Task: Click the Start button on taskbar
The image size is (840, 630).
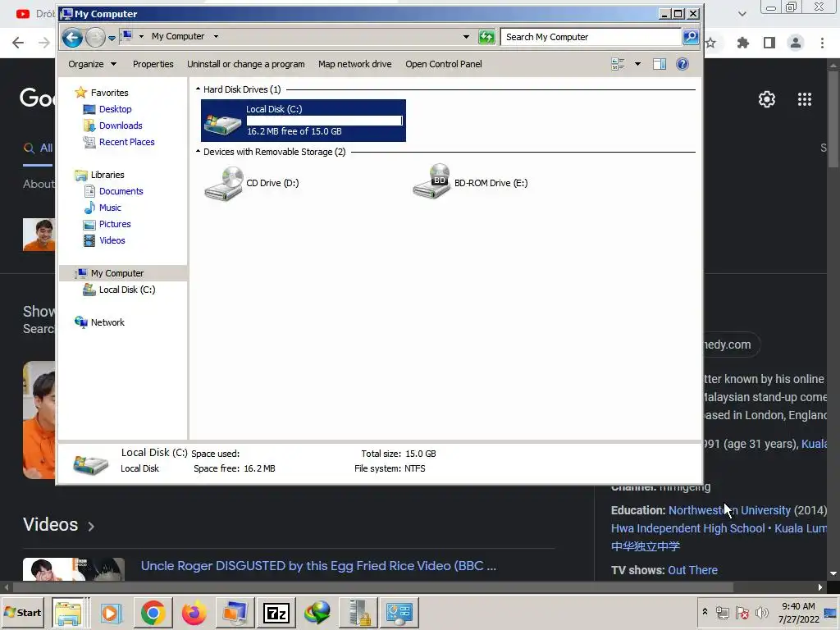Action: pos(22,612)
